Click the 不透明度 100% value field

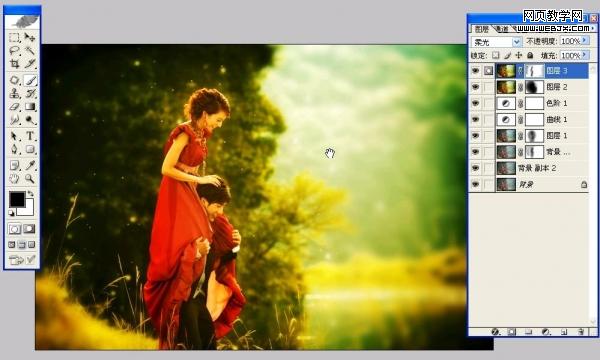[x=571, y=41]
